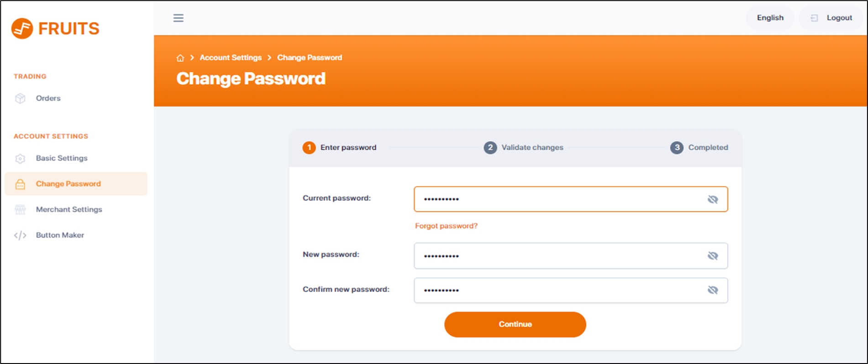Screen dimensions: 868x364
Task: Click the Change Password lock icon
Action: tap(20, 184)
